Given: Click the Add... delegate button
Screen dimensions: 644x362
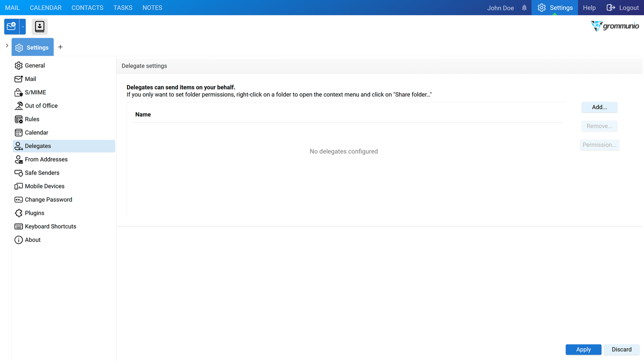Looking at the screenshot, I should [599, 107].
